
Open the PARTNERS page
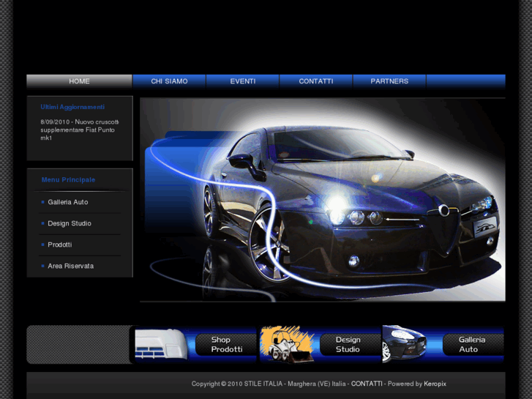[x=389, y=81]
